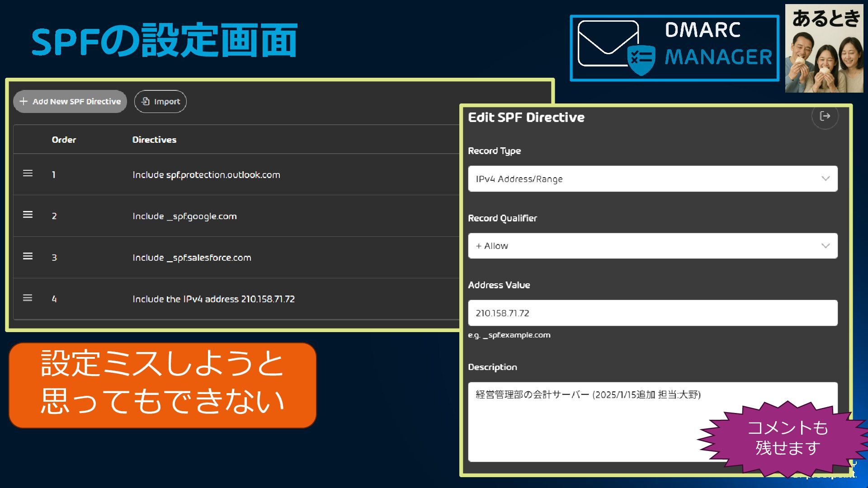
Task: Select the IPv4 address 210.158.71.72 directive
Action: (213, 299)
